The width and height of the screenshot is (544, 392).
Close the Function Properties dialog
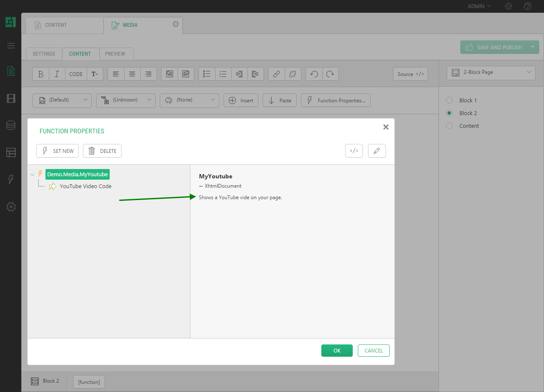coord(386,127)
